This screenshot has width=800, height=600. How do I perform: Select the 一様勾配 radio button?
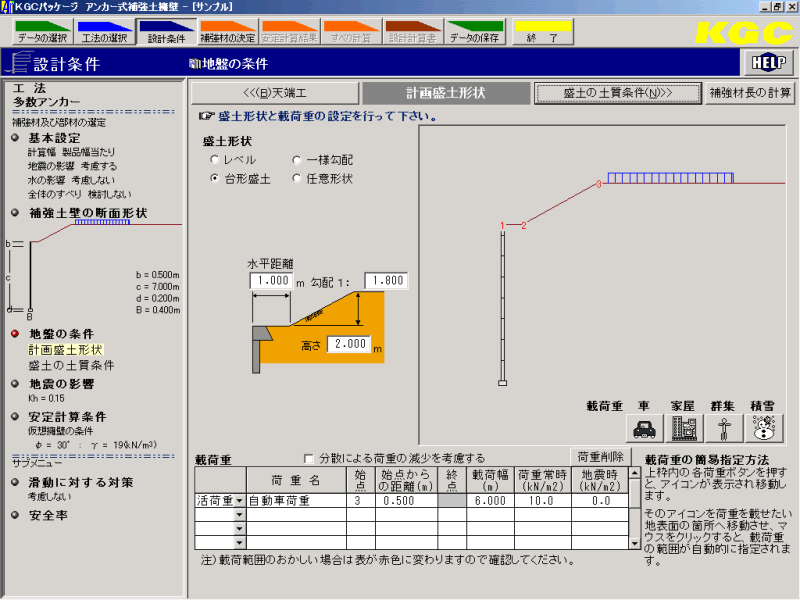click(x=297, y=160)
